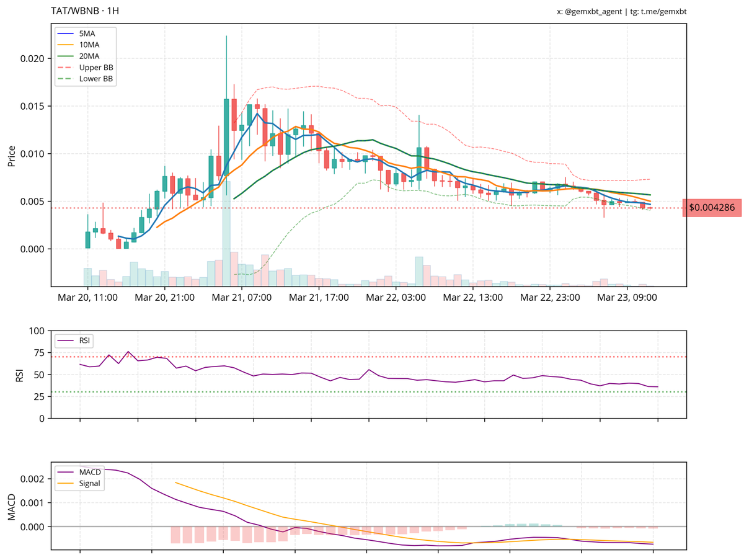Click the 0.005 price tick label
This screenshot has height=560, width=744.
coord(32,202)
